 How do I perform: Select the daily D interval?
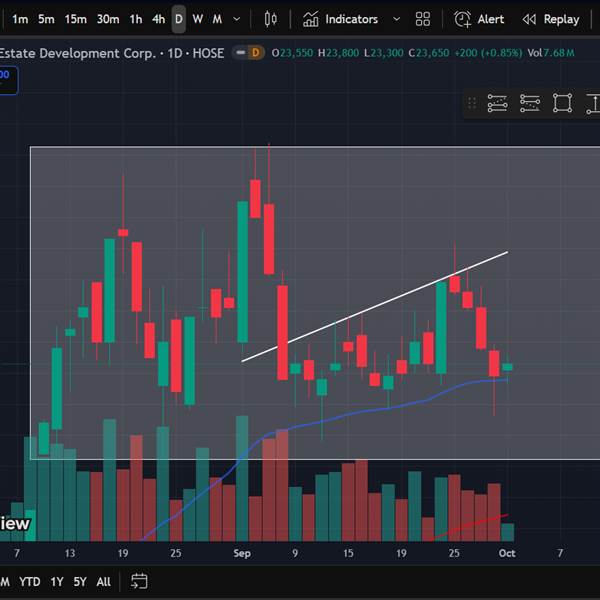click(178, 19)
